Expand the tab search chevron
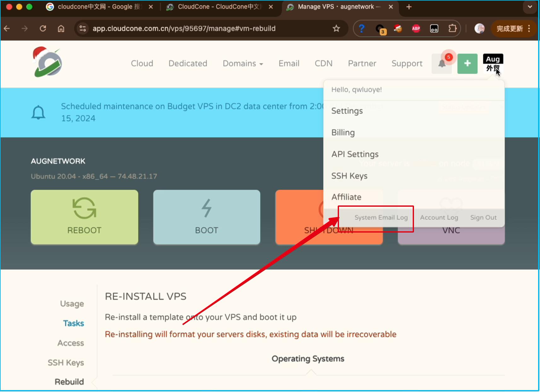The height and width of the screenshot is (392, 540). [x=530, y=7]
